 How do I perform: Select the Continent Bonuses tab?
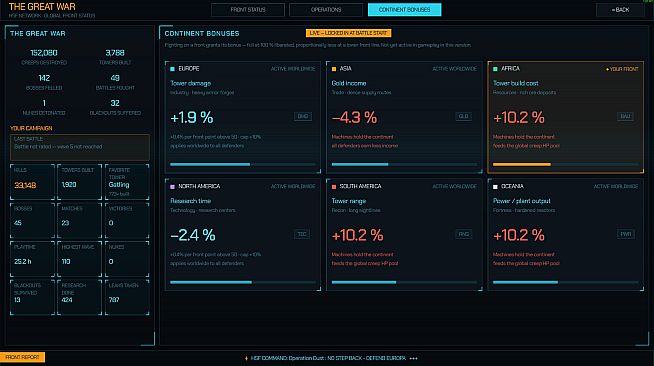click(x=404, y=10)
